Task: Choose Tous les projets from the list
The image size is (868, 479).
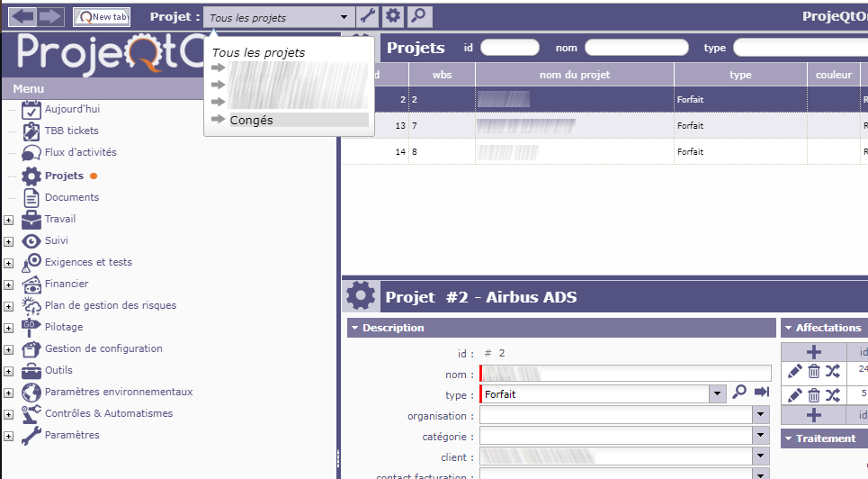Action: (258, 53)
